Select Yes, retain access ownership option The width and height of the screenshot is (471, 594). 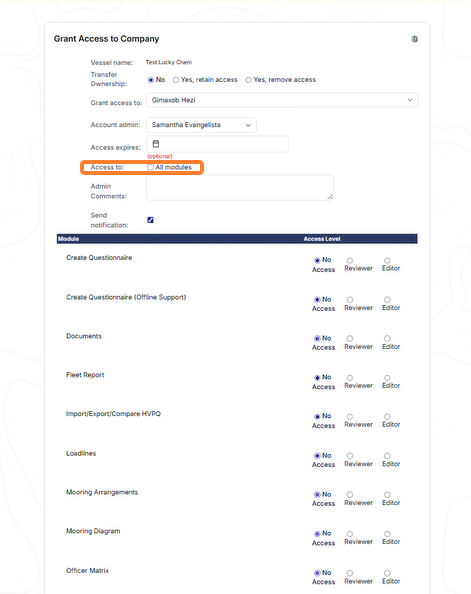click(x=176, y=80)
